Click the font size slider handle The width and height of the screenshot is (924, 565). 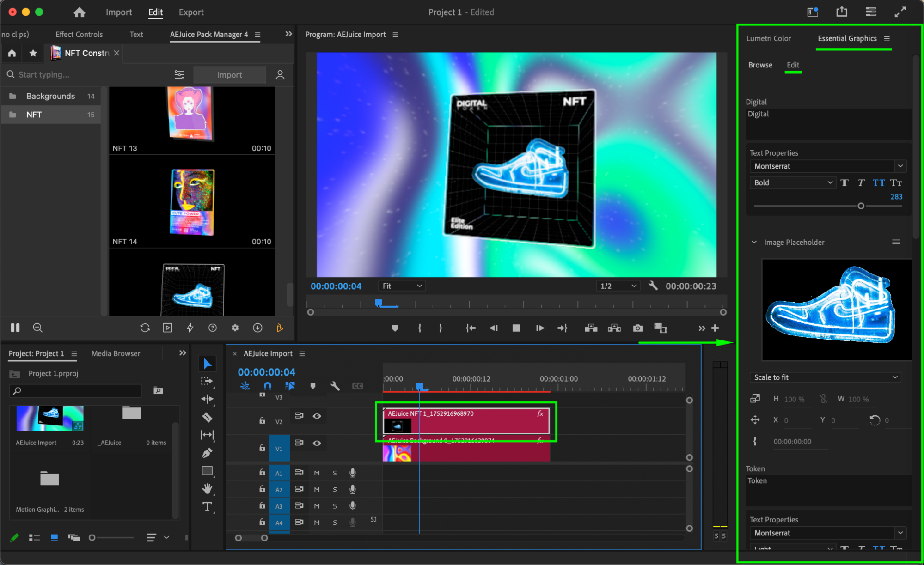861,206
